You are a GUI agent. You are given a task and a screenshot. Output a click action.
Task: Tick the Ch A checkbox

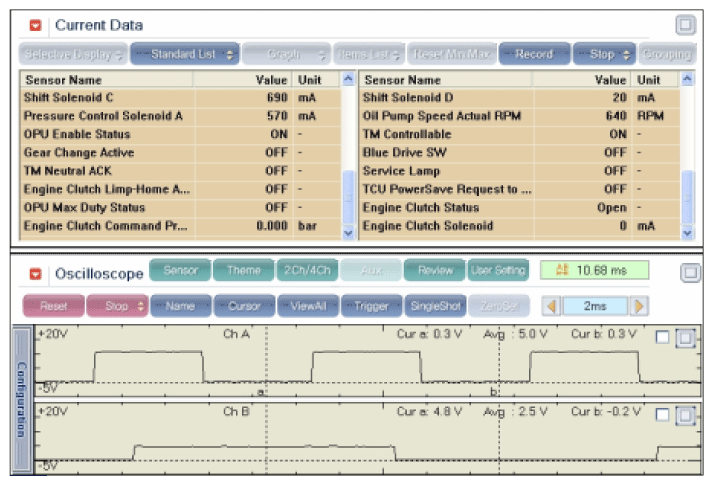pyautogui.click(x=663, y=337)
